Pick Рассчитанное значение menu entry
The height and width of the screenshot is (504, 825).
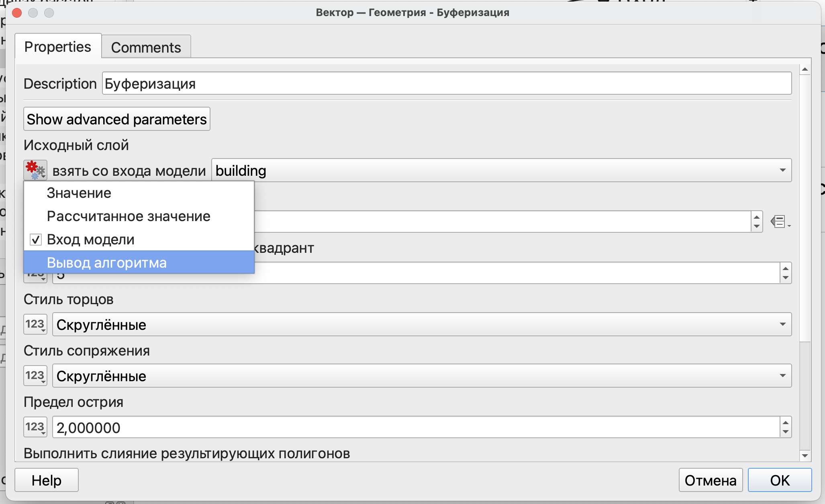click(x=129, y=216)
